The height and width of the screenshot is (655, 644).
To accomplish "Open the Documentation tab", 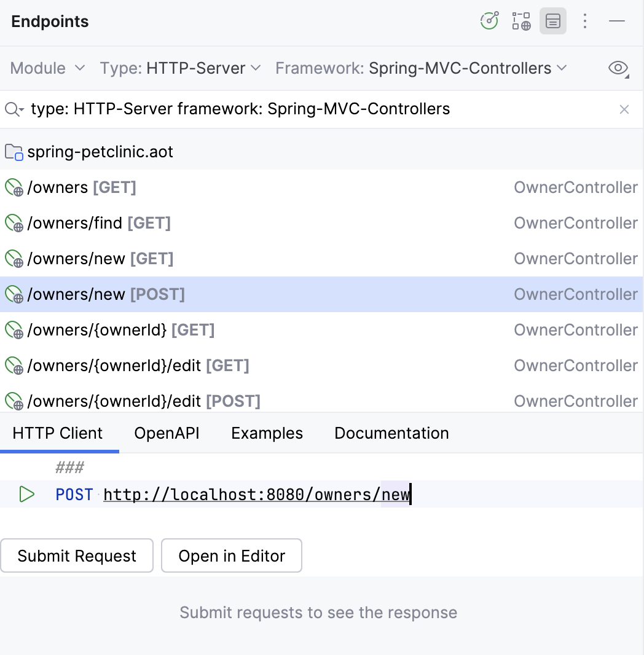I will coord(391,433).
